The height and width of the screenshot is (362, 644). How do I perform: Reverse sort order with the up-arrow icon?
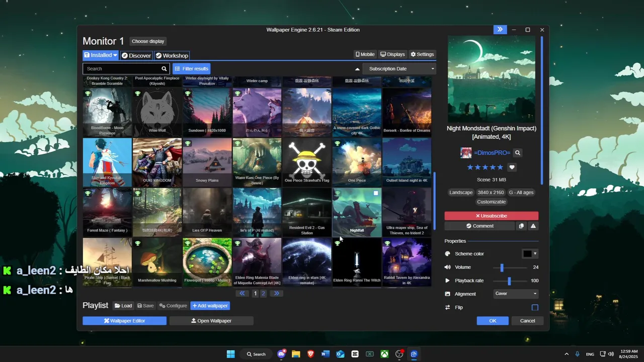tap(357, 69)
